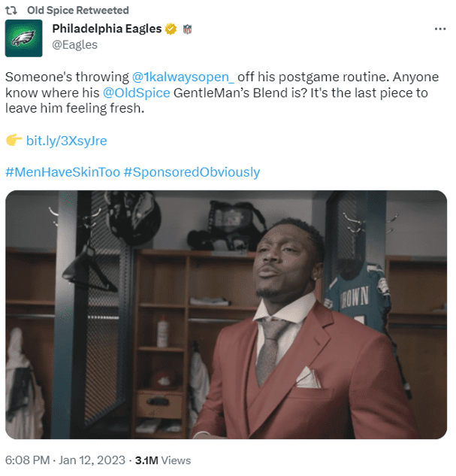Open the Old Spice Retweeted label
The width and height of the screenshot is (456, 476).
pyautogui.click(x=78, y=11)
